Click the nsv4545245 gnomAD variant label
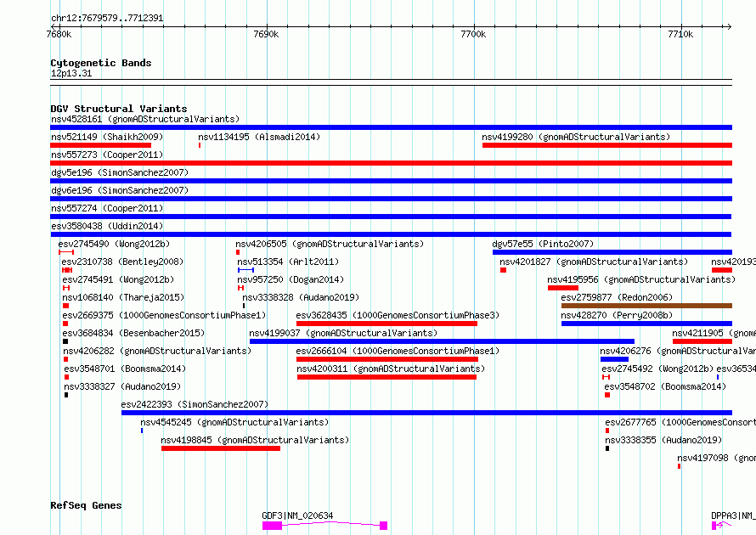The height and width of the screenshot is (535, 756). (234, 422)
